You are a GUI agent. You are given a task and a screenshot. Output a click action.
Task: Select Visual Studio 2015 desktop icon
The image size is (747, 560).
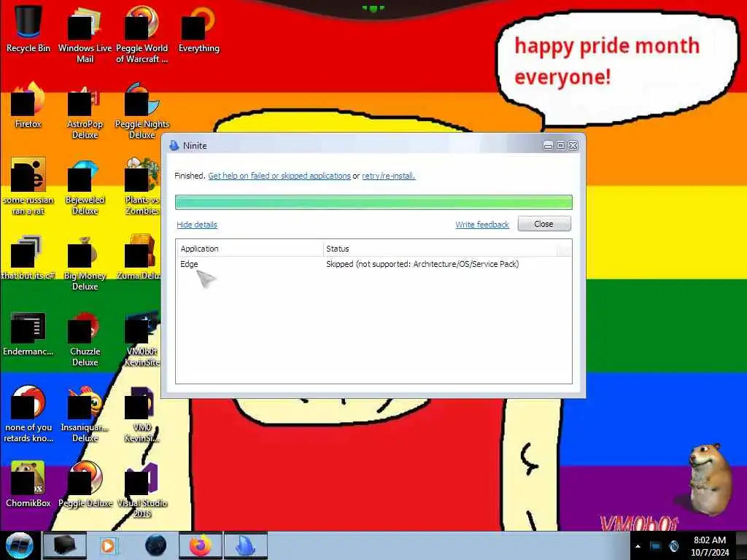(142, 489)
